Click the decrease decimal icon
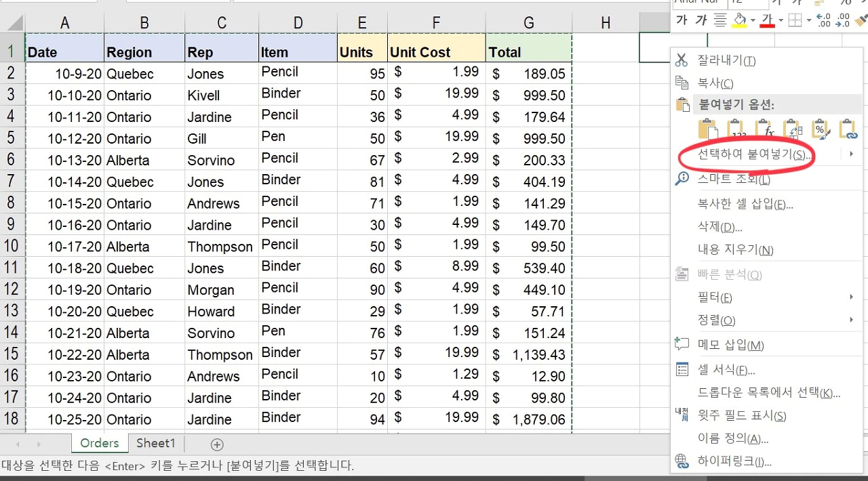Viewport: 868px width, 481px height. click(x=844, y=20)
